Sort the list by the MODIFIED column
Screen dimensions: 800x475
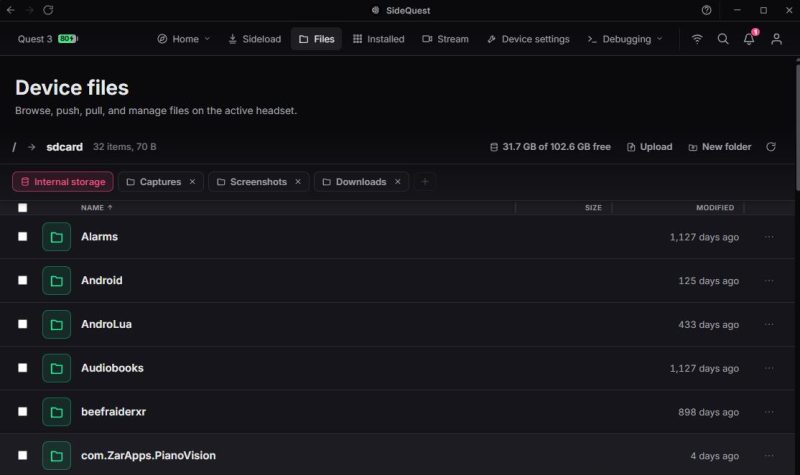pyautogui.click(x=715, y=208)
